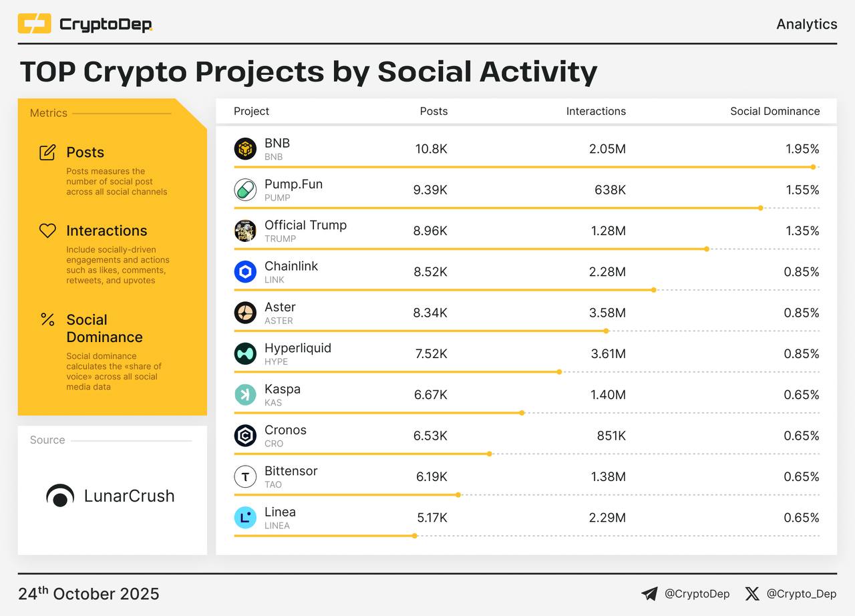The height and width of the screenshot is (616, 855).
Task: Click the Interactions column header
Action: click(596, 112)
